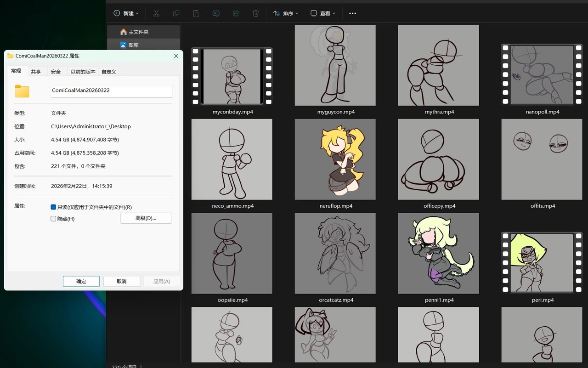Select the offits.mp4 thumbnail
588x368 pixels.
click(542, 159)
